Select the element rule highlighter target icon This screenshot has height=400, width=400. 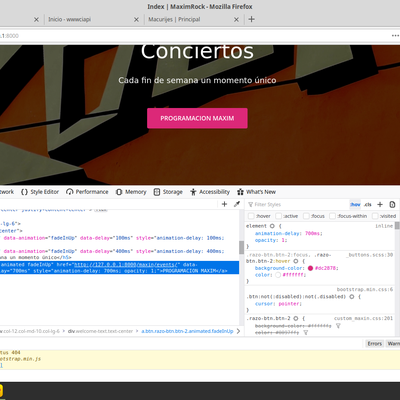272,226
